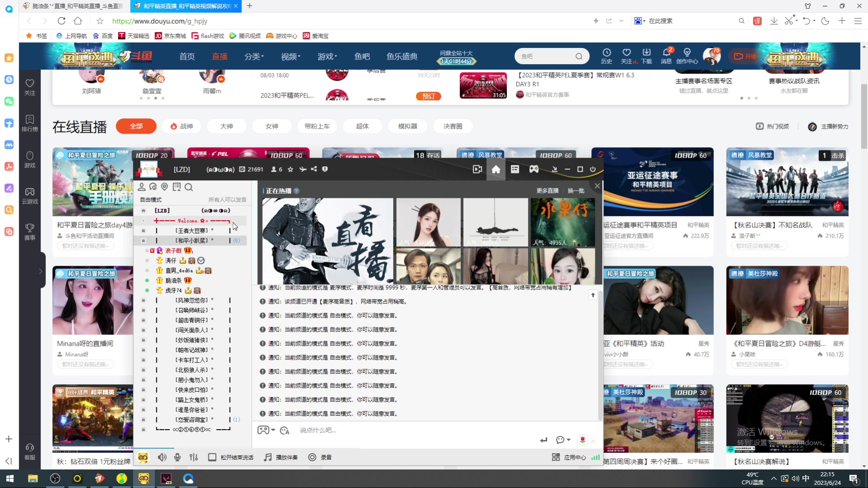
Task: Open the 直播 guitar thumbnail
Action: pyautogui.click(x=328, y=241)
